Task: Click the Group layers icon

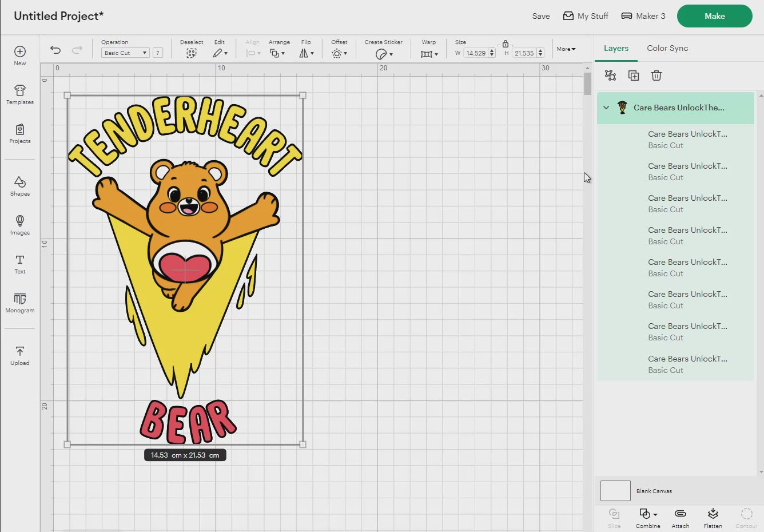Action: tap(610, 76)
